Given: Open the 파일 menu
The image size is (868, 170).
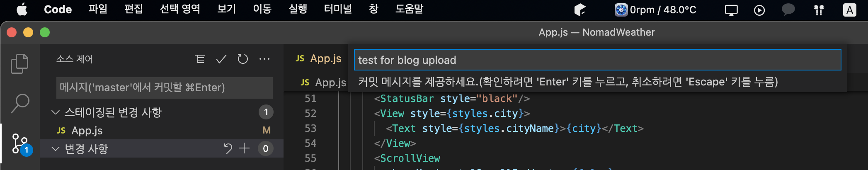Looking at the screenshot, I should 98,9.
